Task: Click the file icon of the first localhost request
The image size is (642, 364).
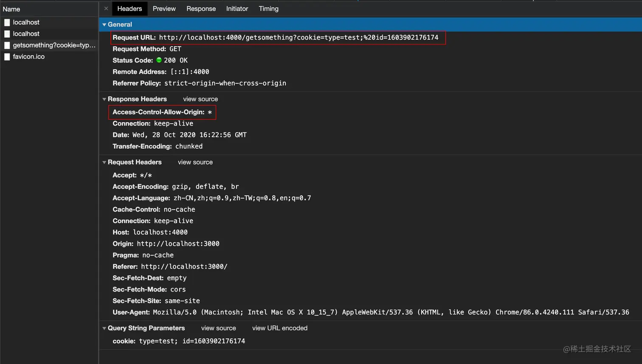Action: click(x=7, y=22)
